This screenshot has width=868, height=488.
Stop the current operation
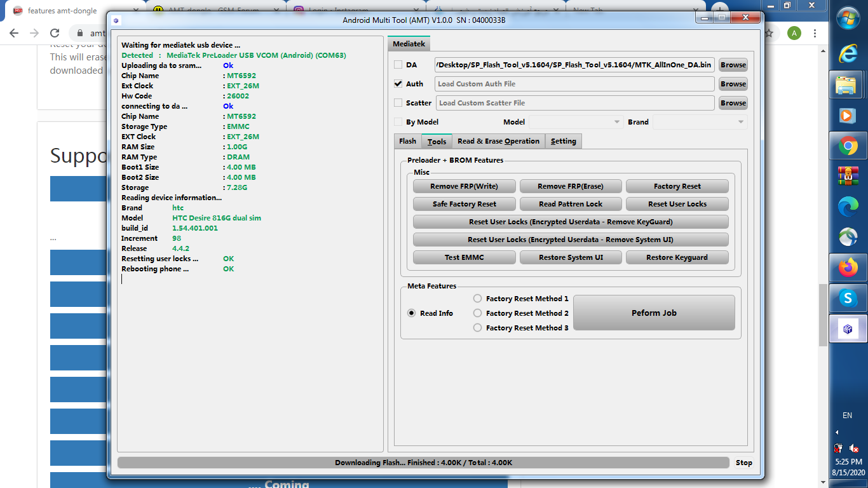(x=743, y=463)
